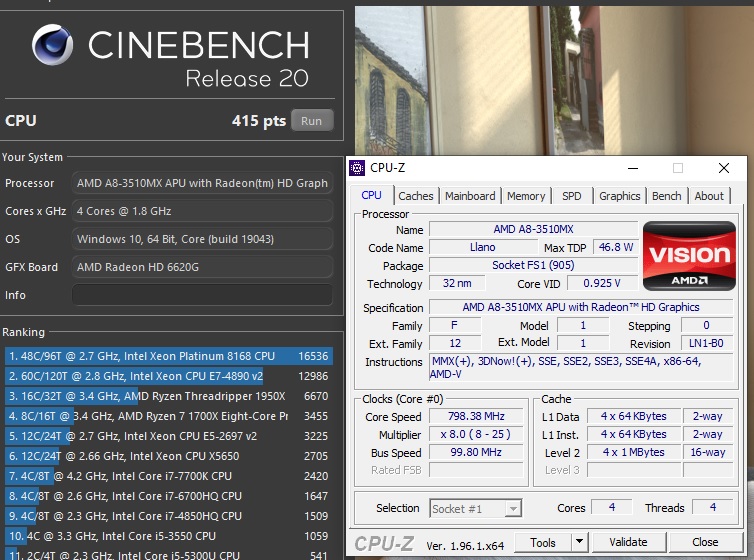Click the 16-way Level 2 associativity value
This screenshot has width=754, height=560.
pyautogui.click(x=708, y=452)
